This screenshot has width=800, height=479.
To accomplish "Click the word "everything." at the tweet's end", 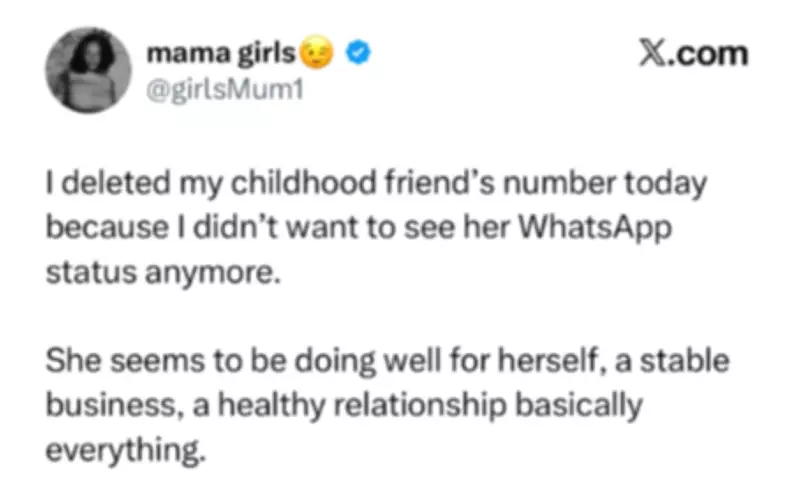I will 126,446.
